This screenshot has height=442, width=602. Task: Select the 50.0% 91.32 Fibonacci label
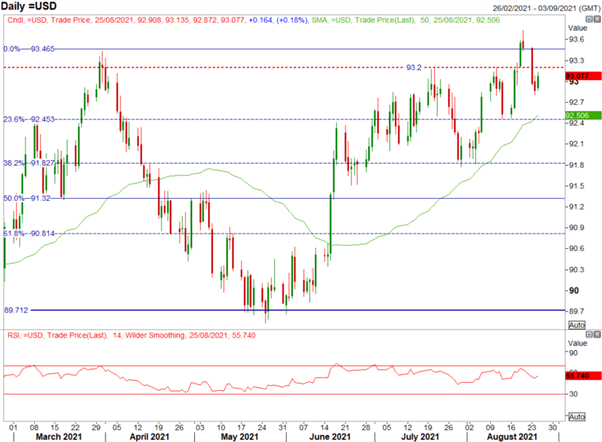point(26,198)
